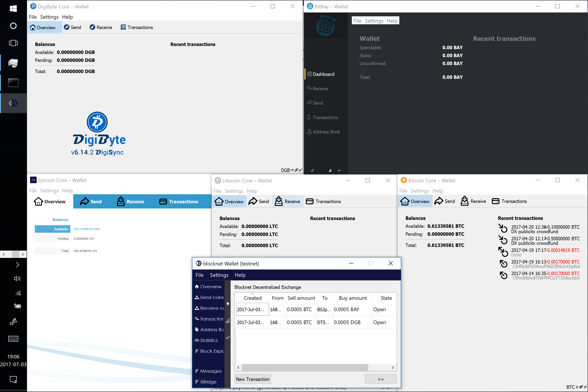Viewport: 588px width, 392px height.
Task: Click horizontal scrollbar thumb in blocknet exchange table
Action: coord(305,367)
